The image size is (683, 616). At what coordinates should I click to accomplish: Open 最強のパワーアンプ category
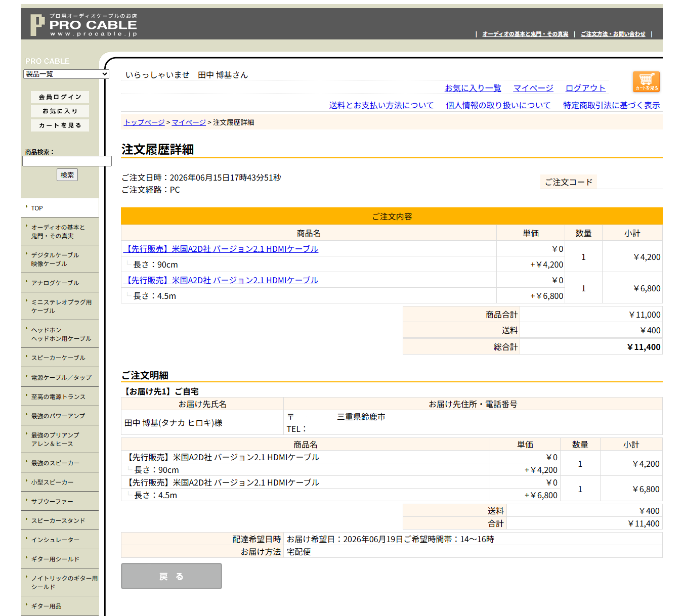(x=60, y=416)
